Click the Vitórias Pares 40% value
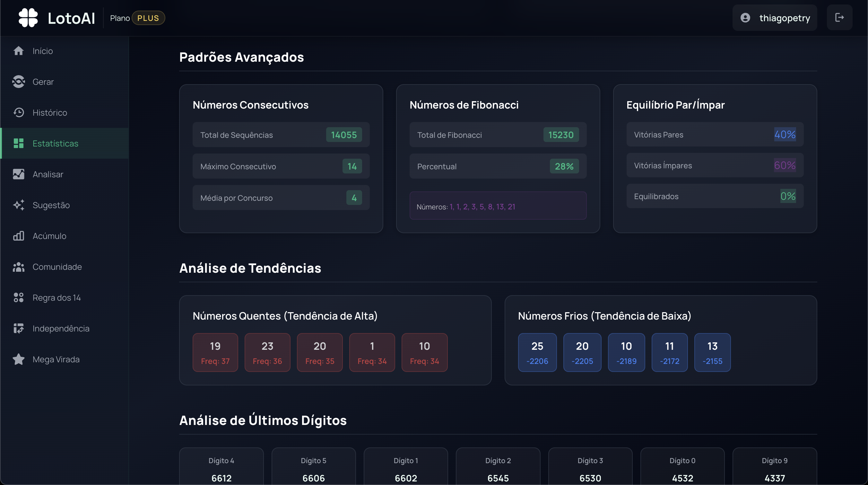Screen dimensions: 868x485 [x=785, y=135]
